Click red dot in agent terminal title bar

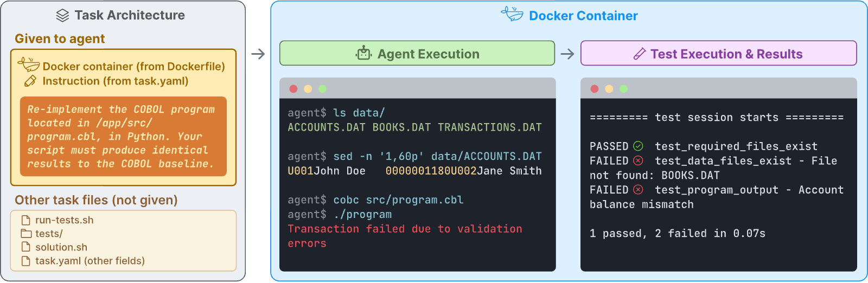pyautogui.click(x=293, y=89)
